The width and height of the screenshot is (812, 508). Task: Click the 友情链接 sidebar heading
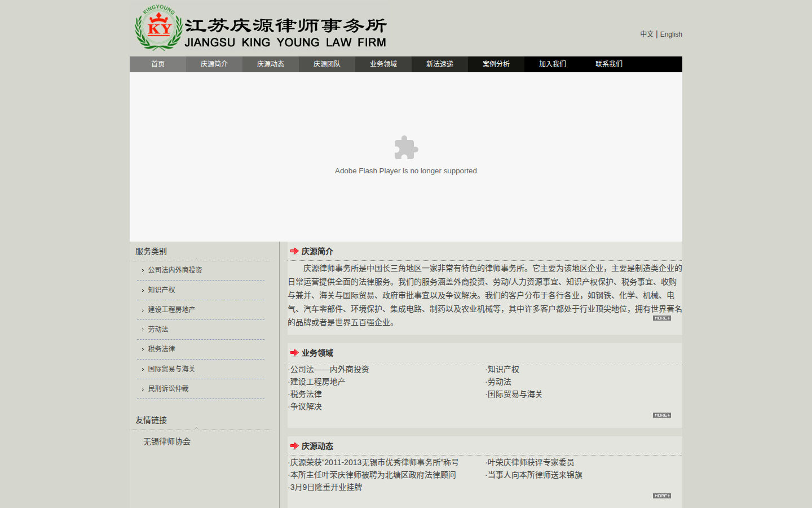point(151,421)
